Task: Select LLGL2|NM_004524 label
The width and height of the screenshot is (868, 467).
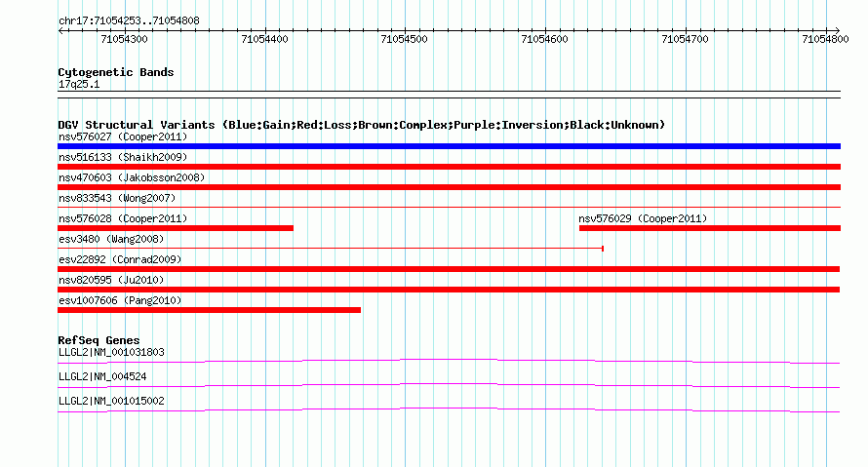Action: pyautogui.click(x=102, y=376)
